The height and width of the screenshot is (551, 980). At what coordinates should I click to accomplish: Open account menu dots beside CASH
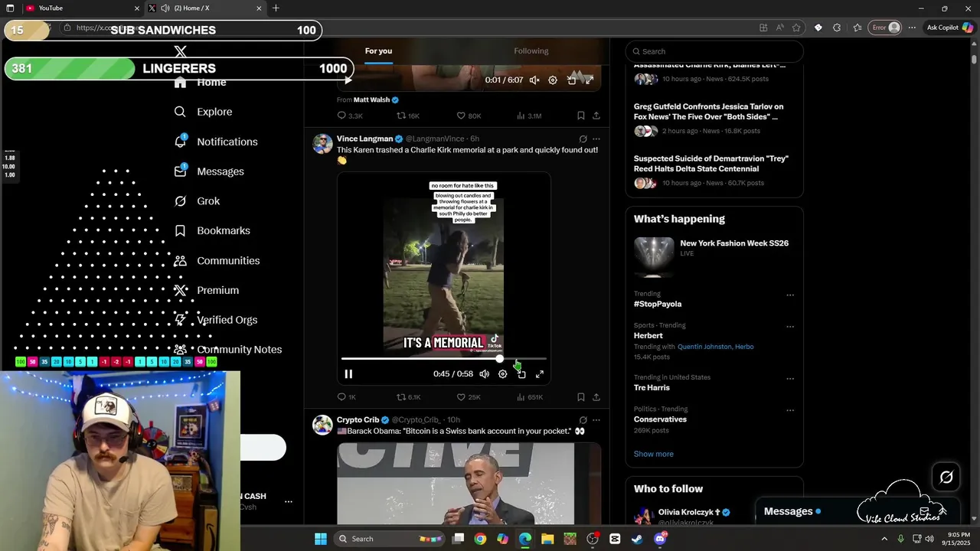289,502
